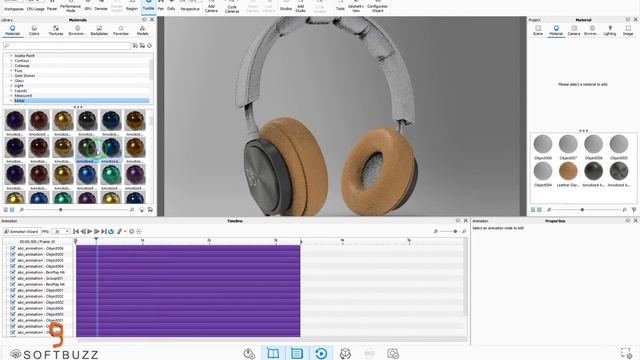This screenshot has height=360, width=640.
Task: Toggle Performance Mode
Action: coord(70,6)
